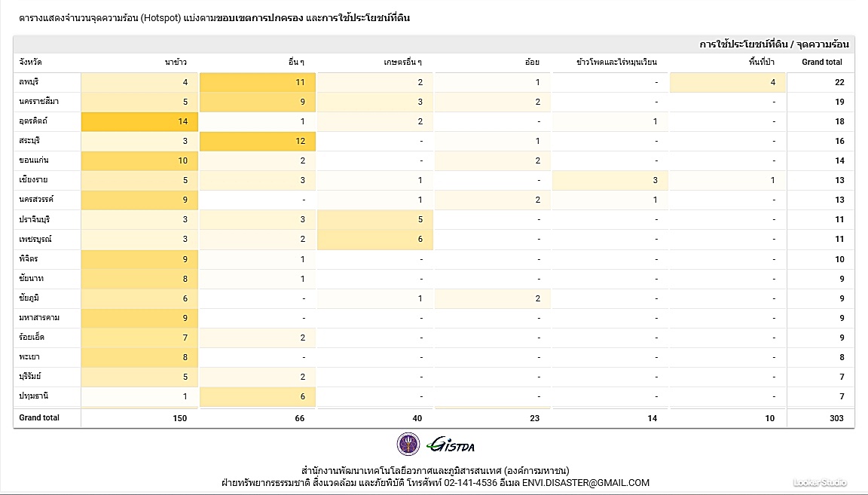Select the เชียงราย province row label
This screenshot has height=495, width=868.
click(32, 180)
